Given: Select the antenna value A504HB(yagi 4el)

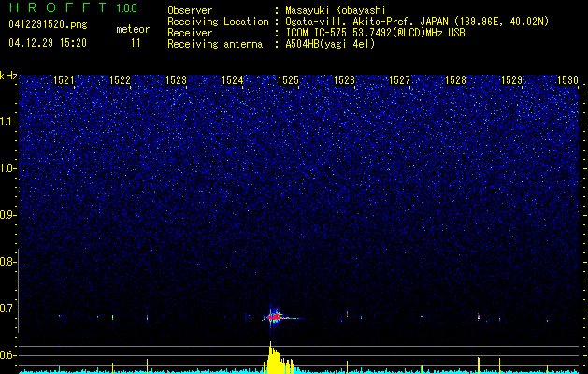Looking at the screenshot, I should pyautogui.click(x=330, y=44).
